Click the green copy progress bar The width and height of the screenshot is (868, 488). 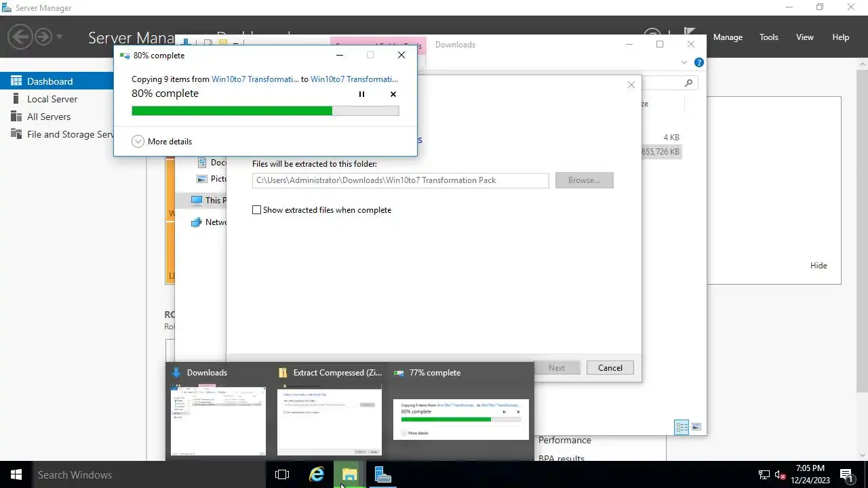(x=265, y=111)
